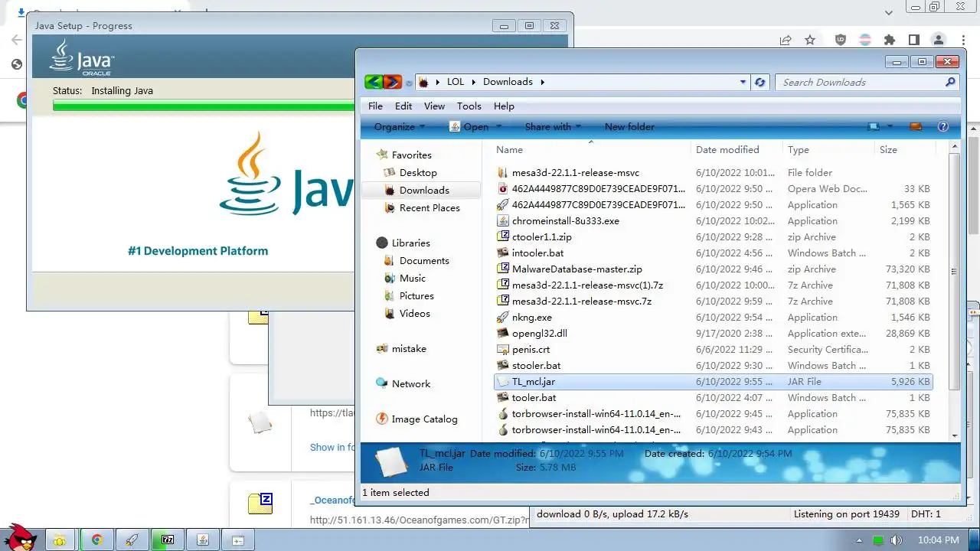Viewport: 980px width, 551px height.
Task: Open the Share with dropdown
Action: pos(553,127)
